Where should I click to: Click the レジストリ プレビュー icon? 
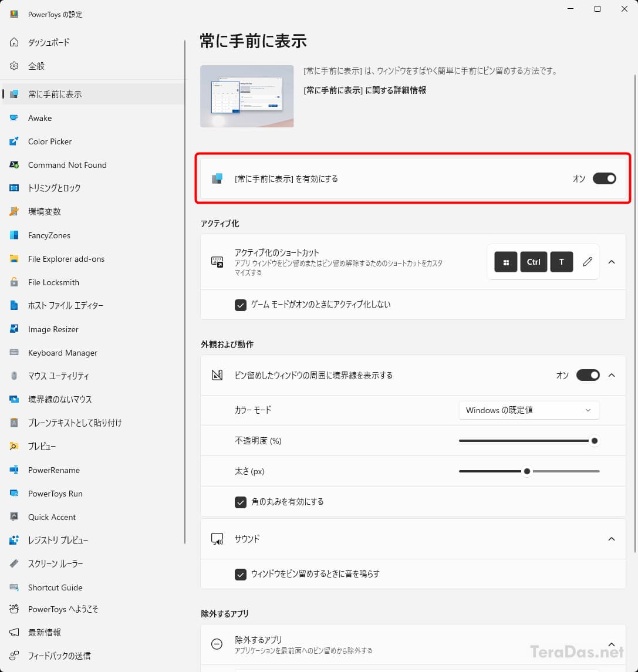pos(14,540)
